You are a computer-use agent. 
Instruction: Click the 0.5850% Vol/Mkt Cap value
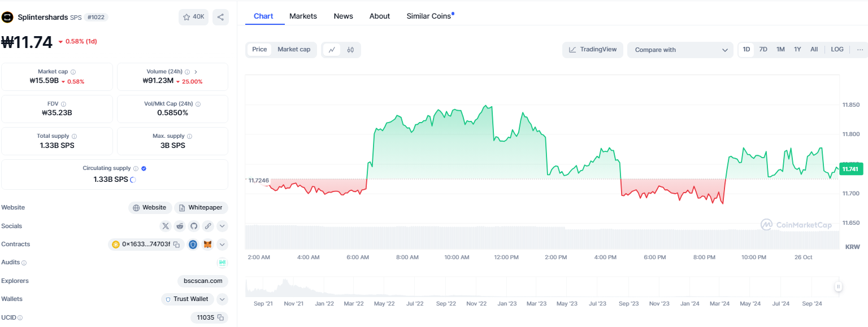(x=173, y=112)
